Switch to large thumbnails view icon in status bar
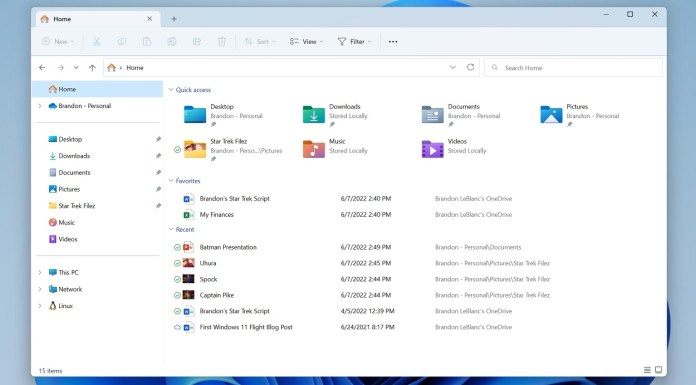Viewport: 696px width, 385px height. [658, 370]
